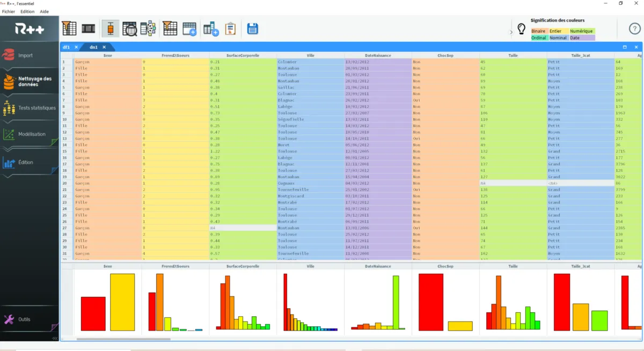Click the table with blue plus icon
644x351 pixels.
pos(189,29)
